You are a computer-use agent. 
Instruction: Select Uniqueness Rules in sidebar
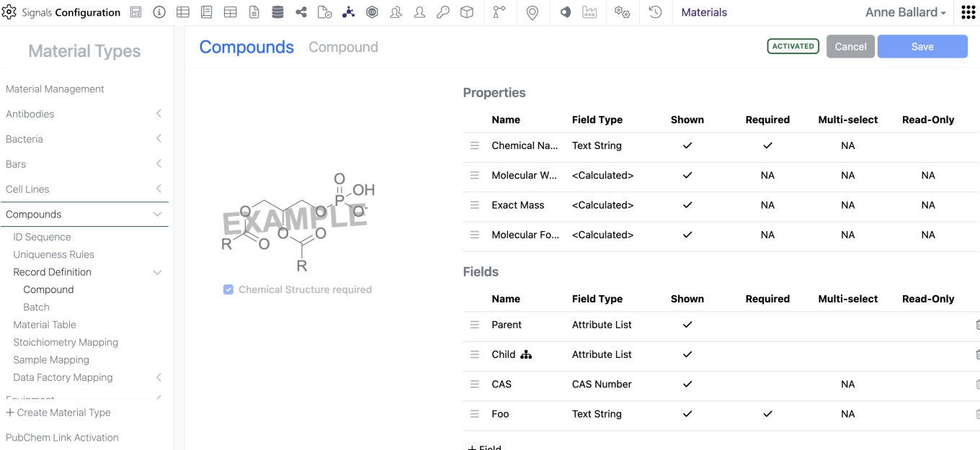tap(53, 255)
